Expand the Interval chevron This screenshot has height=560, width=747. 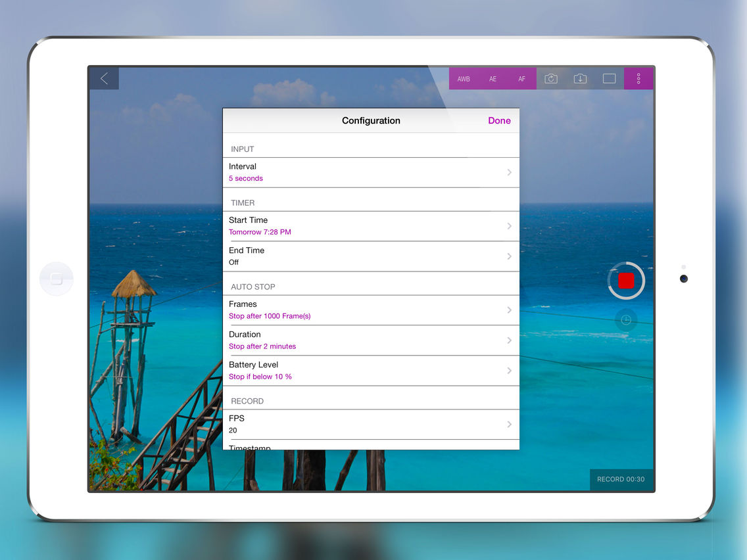tap(509, 172)
